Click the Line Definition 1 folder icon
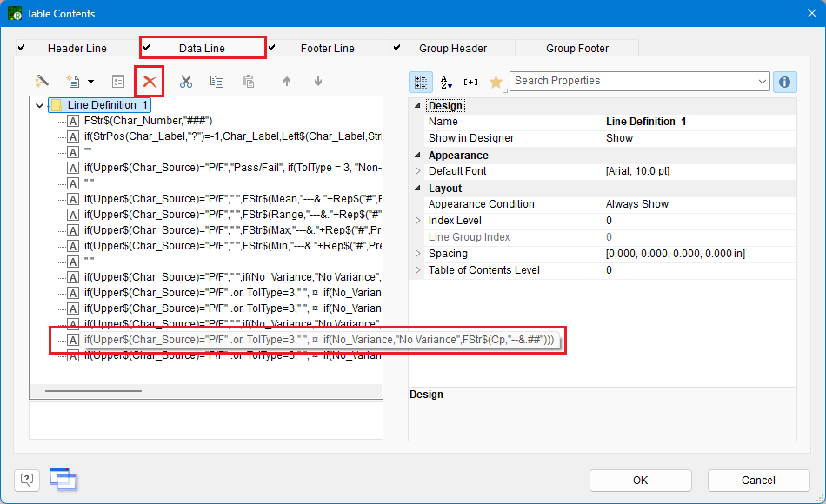Viewport: 826px width, 504px height. pyautogui.click(x=57, y=105)
